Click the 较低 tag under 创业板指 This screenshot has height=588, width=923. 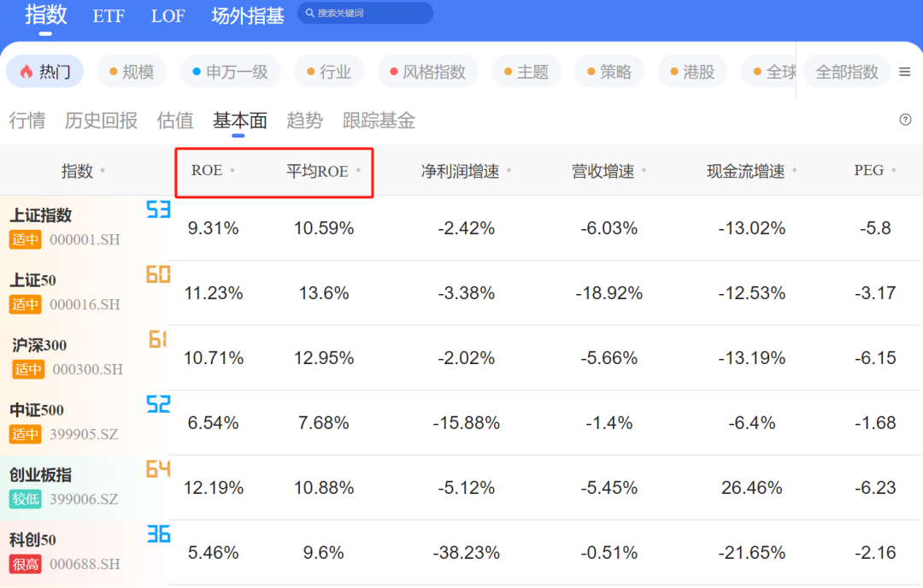point(26,499)
